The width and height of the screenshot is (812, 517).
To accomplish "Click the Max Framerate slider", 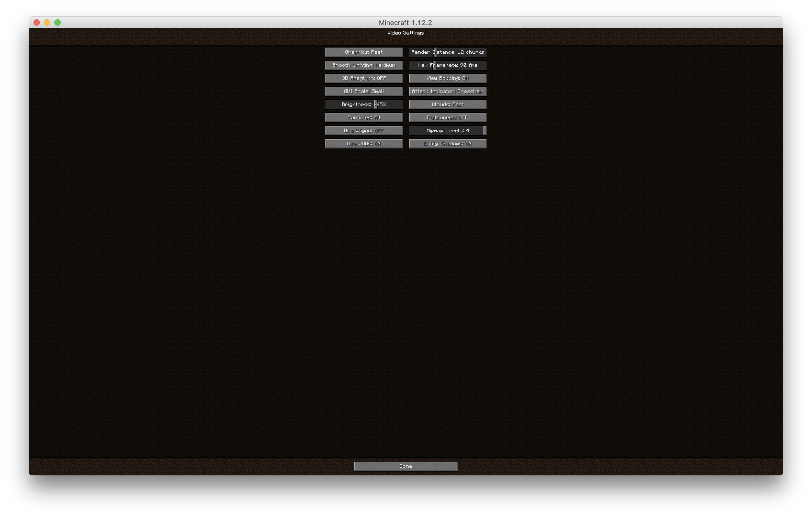I will click(448, 65).
